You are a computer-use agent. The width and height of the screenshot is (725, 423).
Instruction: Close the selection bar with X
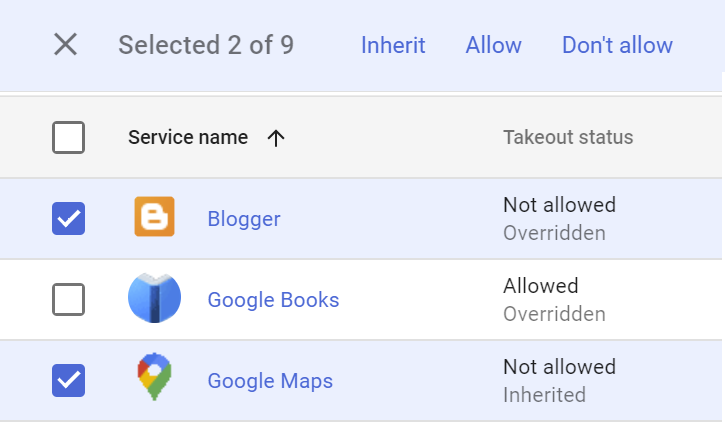click(65, 45)
